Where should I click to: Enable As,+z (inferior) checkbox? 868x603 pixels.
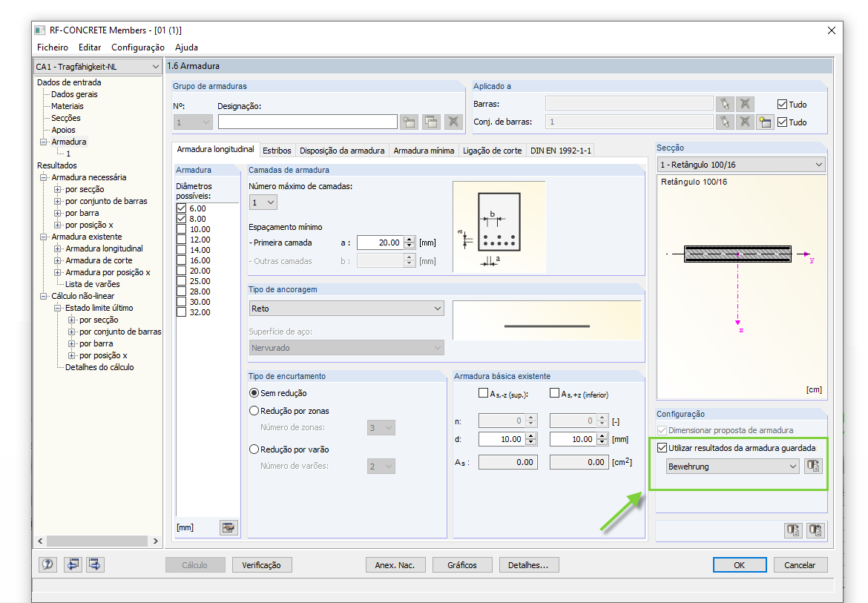click(554, 393)
